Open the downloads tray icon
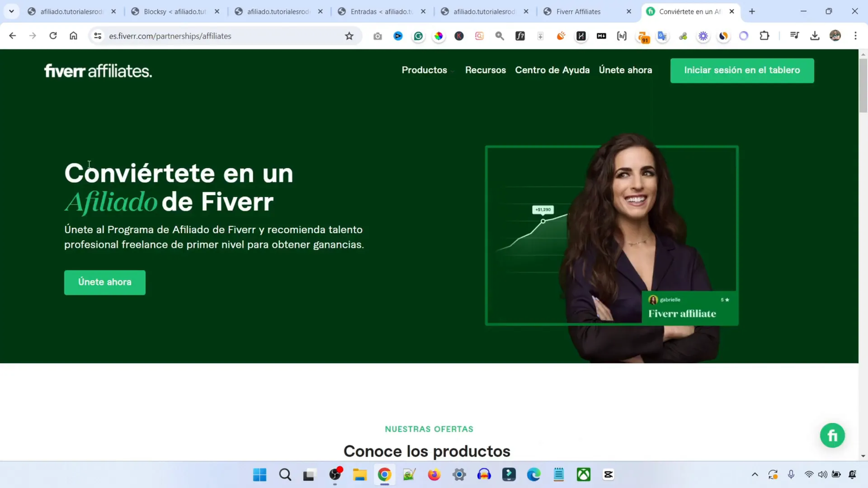 click(x=815, y=36)
